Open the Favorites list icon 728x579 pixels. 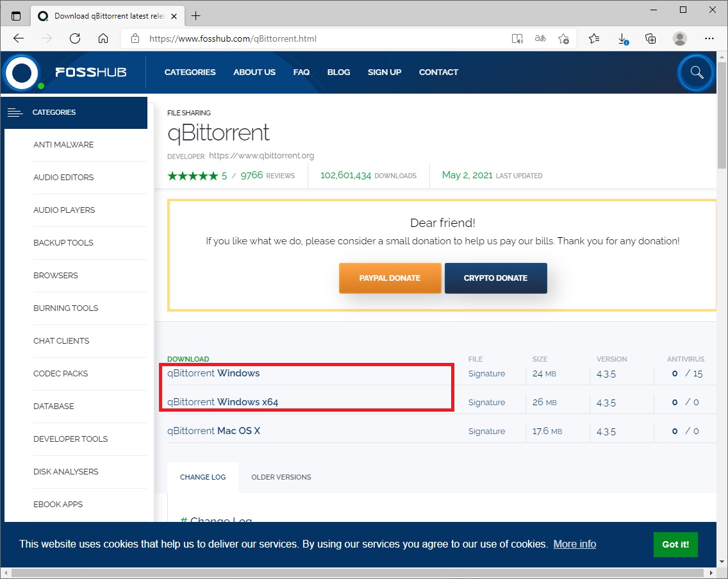click(x=594, y=38)
